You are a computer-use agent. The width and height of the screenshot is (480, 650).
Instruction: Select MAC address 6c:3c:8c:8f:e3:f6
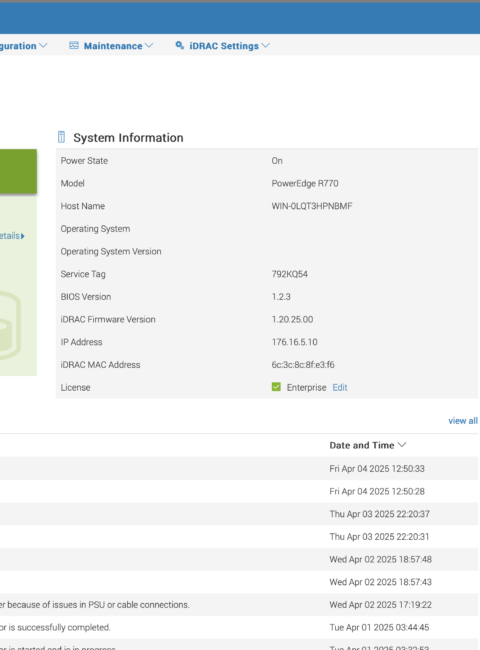[303, 365]
